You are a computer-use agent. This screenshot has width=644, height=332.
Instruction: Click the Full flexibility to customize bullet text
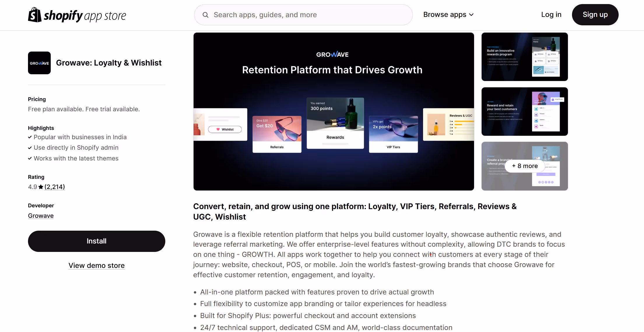323,304
